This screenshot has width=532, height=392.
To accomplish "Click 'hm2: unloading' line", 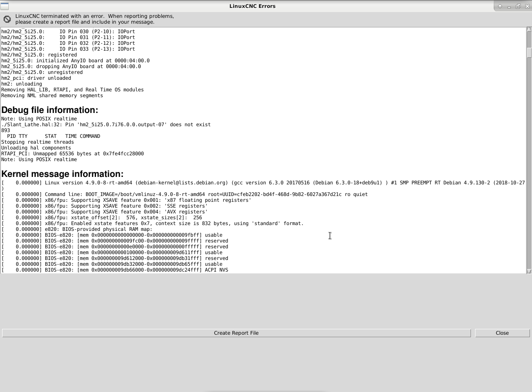I will [x=22, y=84].
